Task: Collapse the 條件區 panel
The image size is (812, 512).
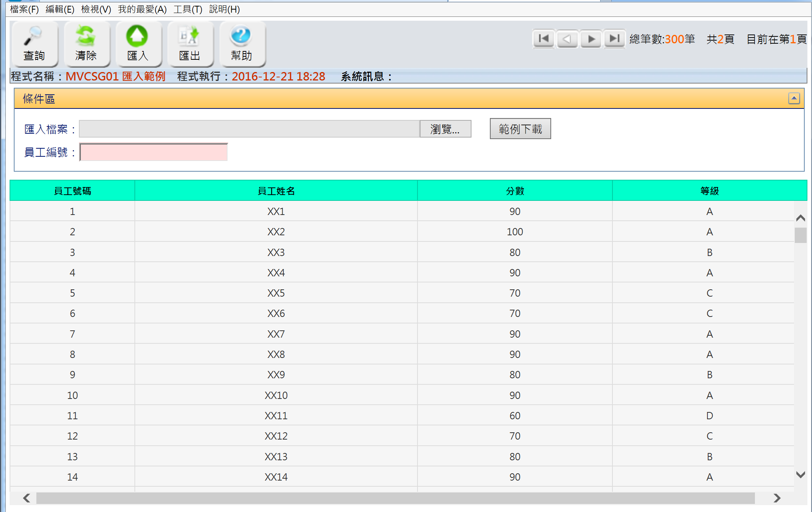Action: (794, 98)
